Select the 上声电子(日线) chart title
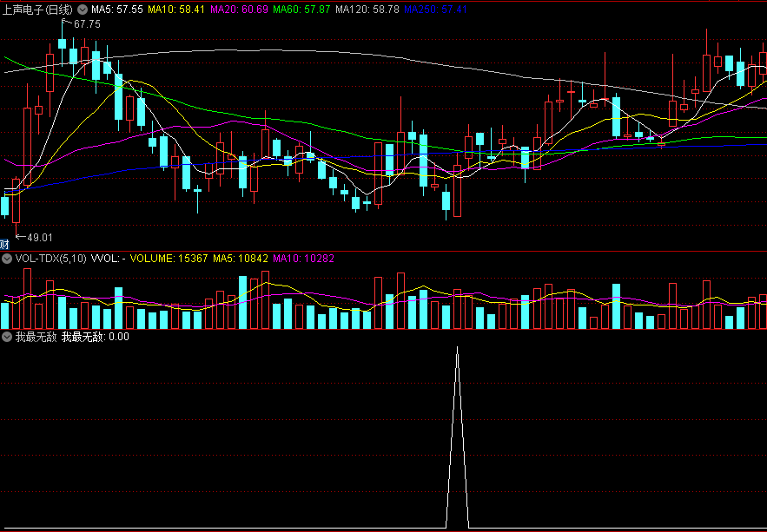 point(37,10)
